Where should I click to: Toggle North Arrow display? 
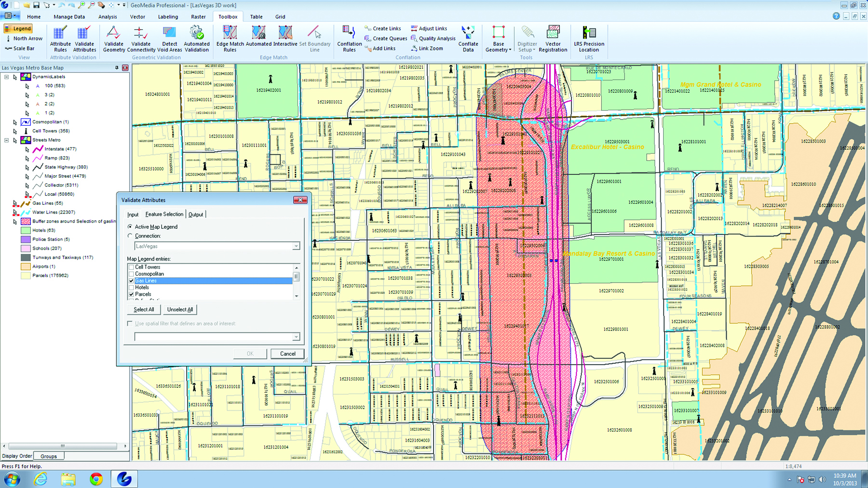click(24, 39)
